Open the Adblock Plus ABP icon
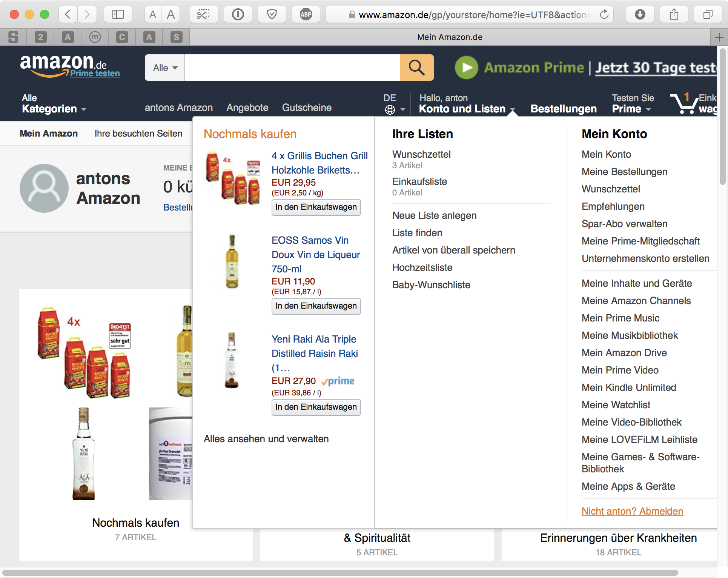Screen dimensions: 728x578 coord(306,15)
